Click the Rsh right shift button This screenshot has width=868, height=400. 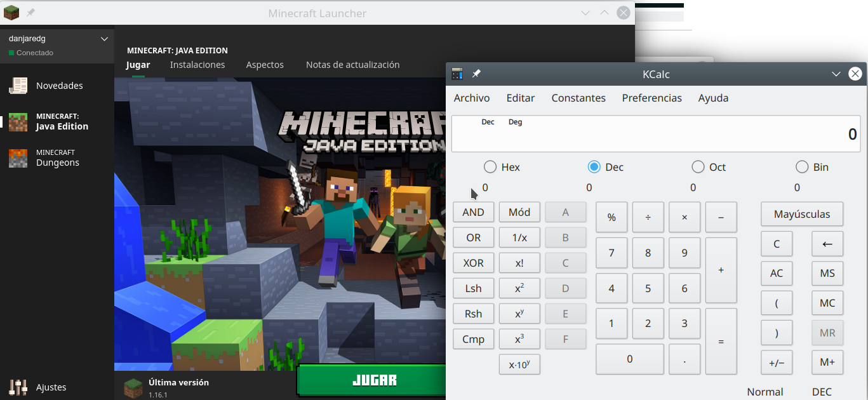pyautogui.click(x=474, y=314)
